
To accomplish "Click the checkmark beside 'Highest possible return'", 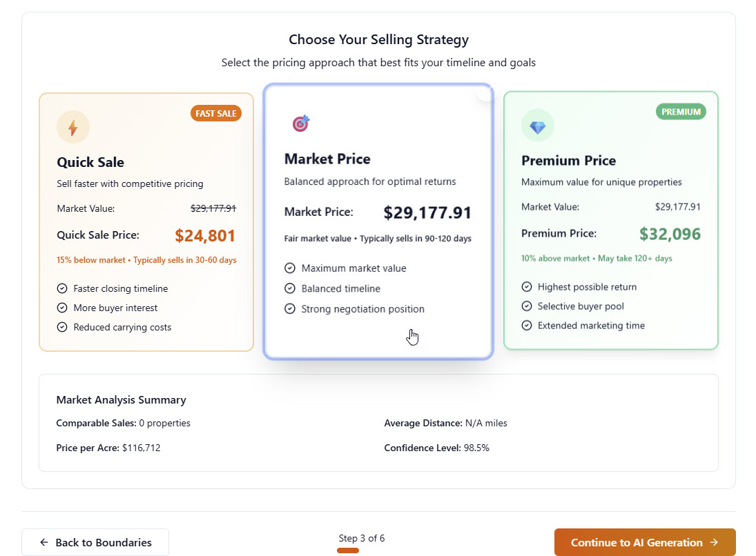I will coord(527,287).
